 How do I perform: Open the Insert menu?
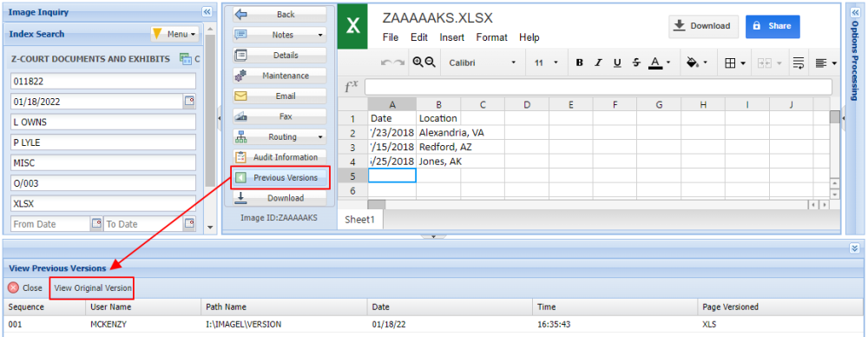(452, 37)
